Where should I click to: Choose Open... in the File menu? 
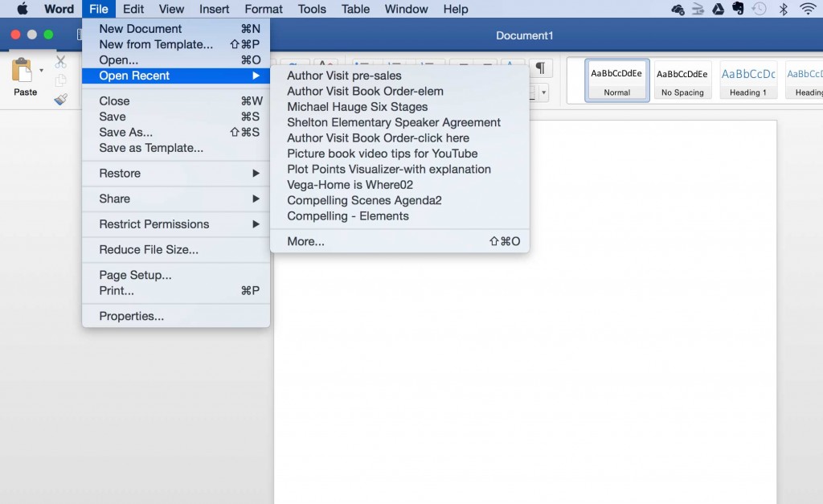tap(176, 59)
